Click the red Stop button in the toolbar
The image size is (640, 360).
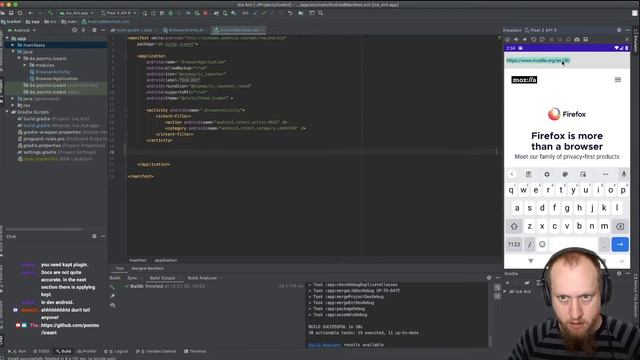pyautogui.click(x=205, y=13)
